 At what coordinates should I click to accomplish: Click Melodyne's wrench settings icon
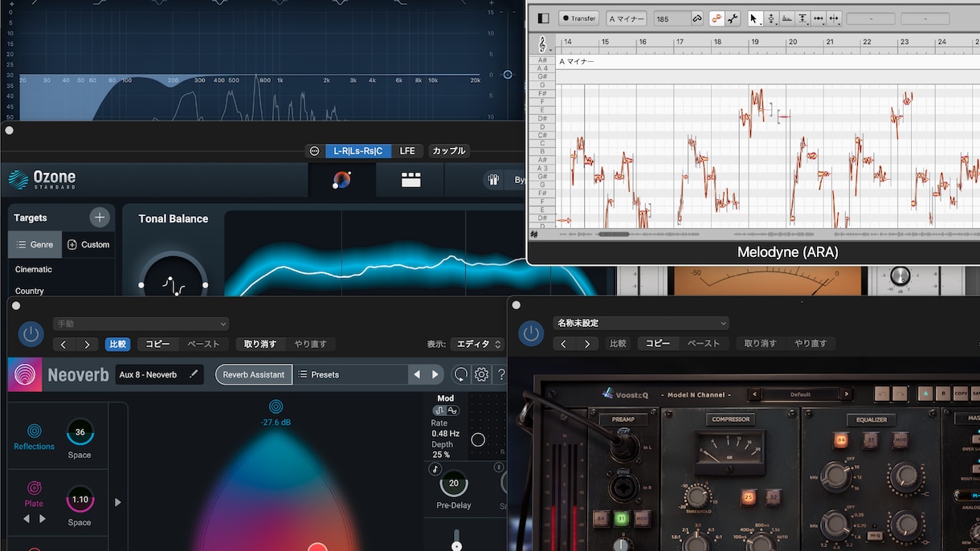(x=733, y=18)
